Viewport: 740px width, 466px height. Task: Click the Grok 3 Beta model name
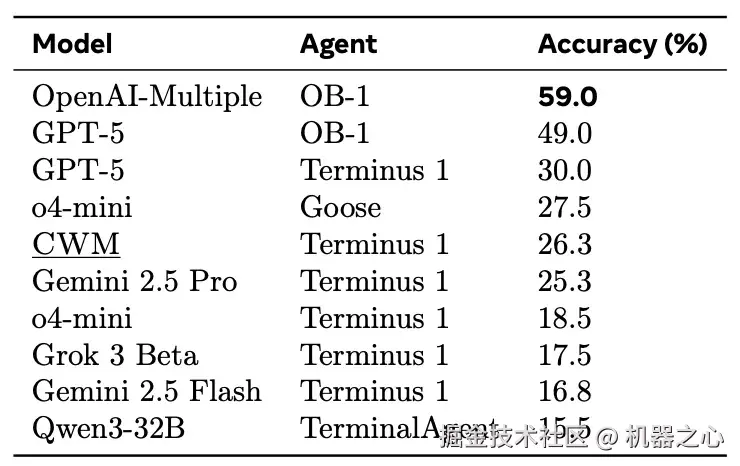(x=115, y=355)
